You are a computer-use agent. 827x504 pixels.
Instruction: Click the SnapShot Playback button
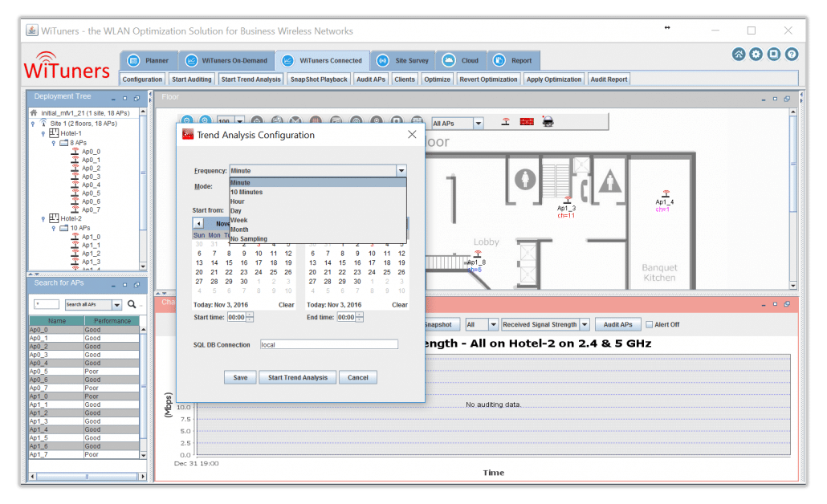[319, 79]
